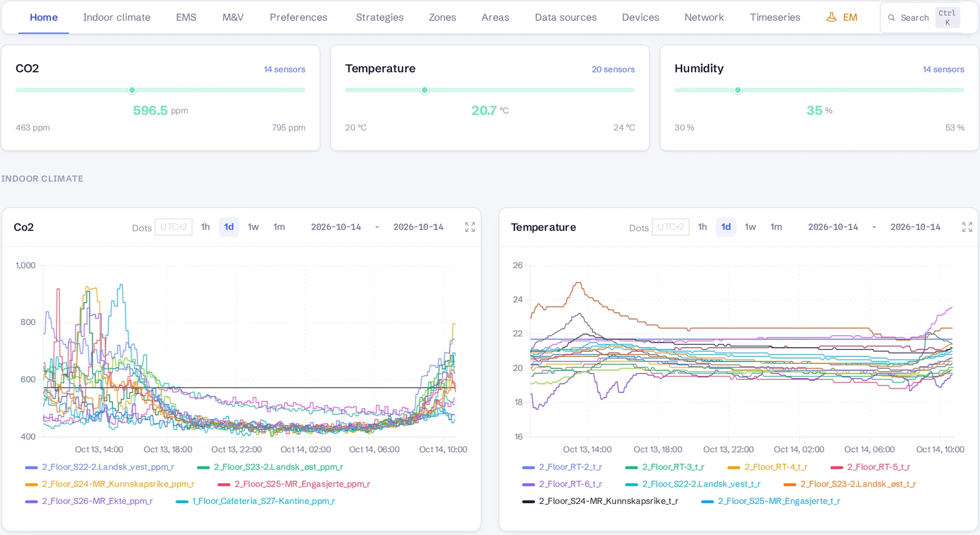Select the 1d range for Temperature chart

click(x=726, y=227)
